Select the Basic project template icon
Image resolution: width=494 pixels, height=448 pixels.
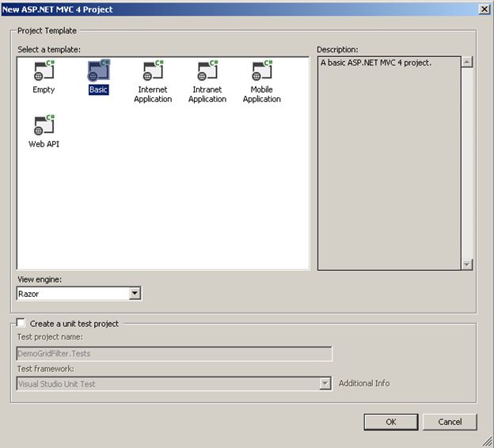click(x=99, y=70)
